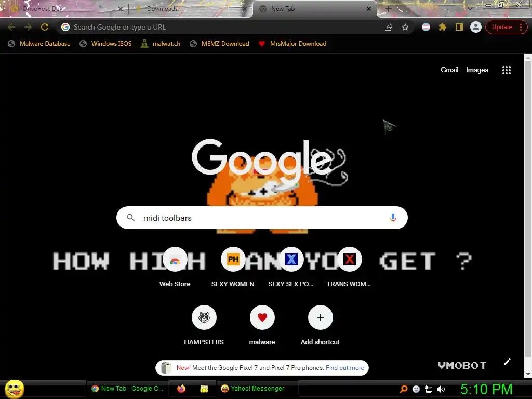Click the magnifier tray icon
This screenshot has width=532, height=399.
[404, 389]
